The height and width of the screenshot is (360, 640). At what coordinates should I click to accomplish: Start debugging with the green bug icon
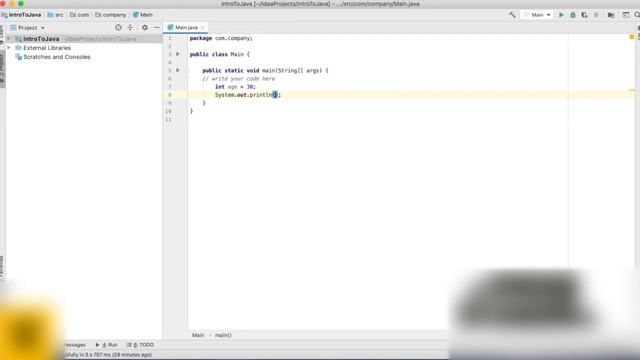[x=573, y=15]
